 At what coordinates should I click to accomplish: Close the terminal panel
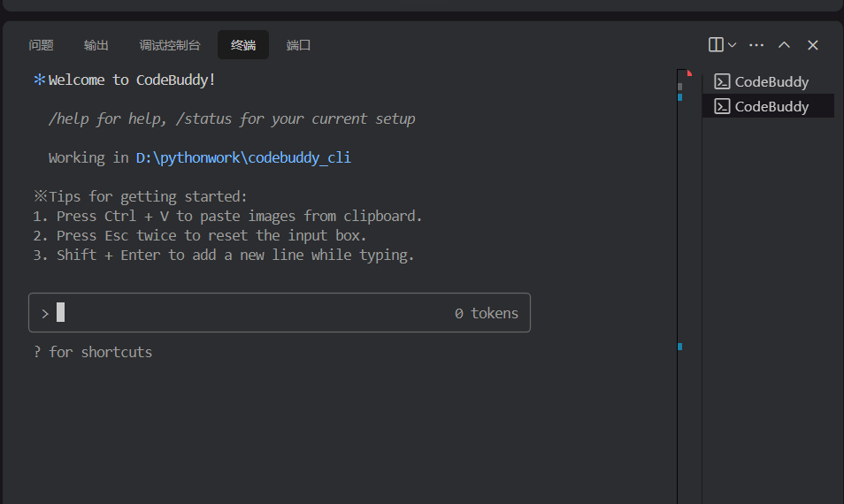pos(813,45)
